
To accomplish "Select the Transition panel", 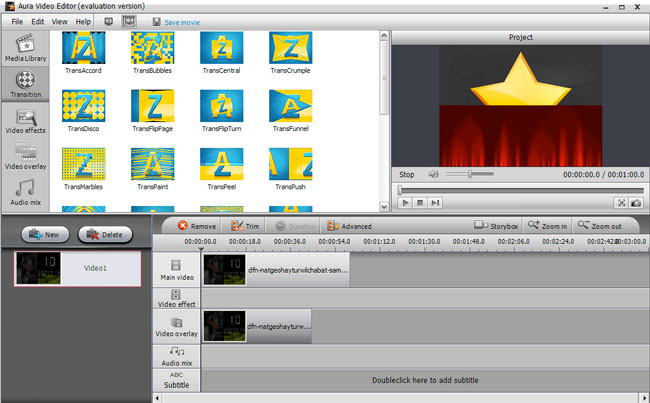I will (25, 84).
